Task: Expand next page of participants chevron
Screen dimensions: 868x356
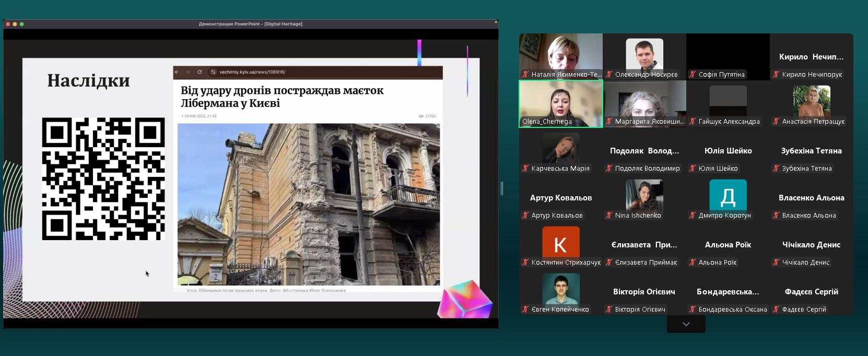Action: (686, 324)
